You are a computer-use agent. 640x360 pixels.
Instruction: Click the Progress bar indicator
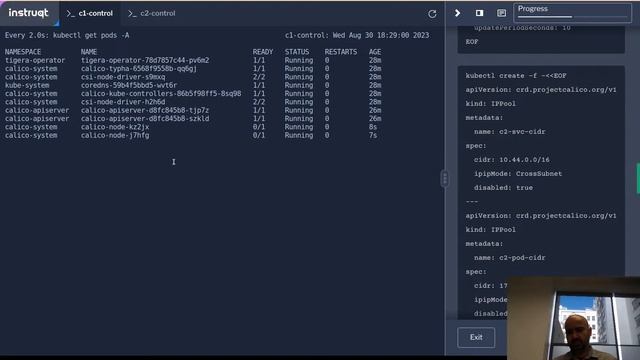click(x=573, y=12)
